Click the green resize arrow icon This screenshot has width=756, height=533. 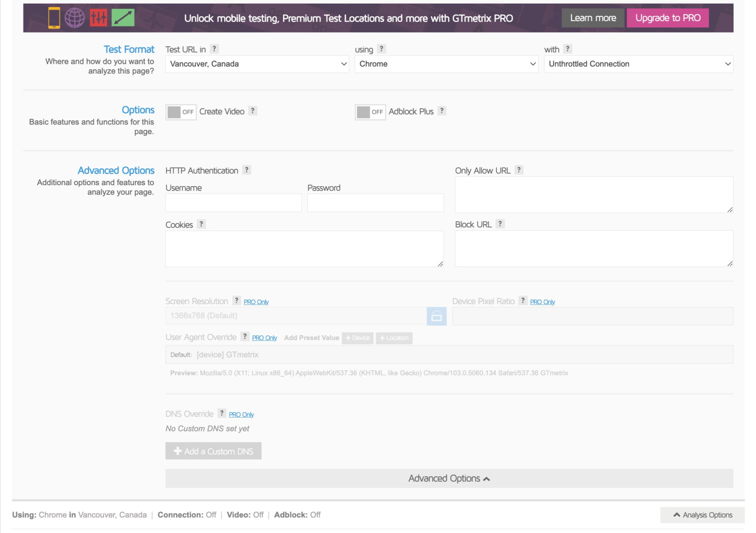click(x=123, y=18)
